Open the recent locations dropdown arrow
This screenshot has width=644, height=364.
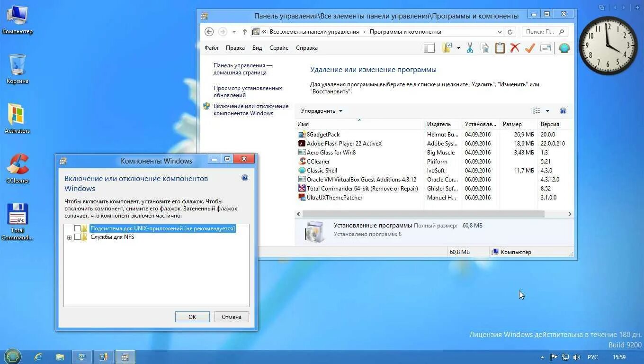click(x=234, y=32)
